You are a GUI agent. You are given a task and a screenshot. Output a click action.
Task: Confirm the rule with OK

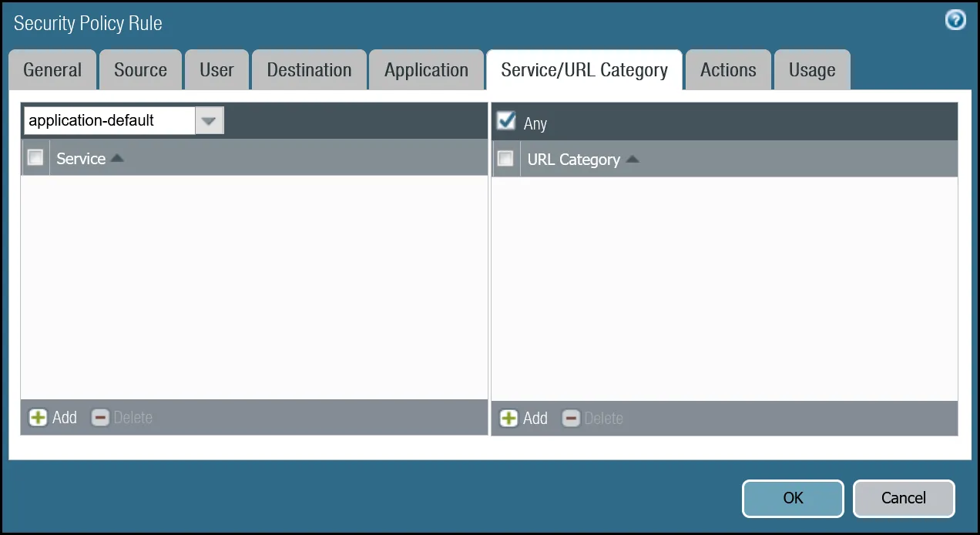pyautogui.click(x=792, y=498)
